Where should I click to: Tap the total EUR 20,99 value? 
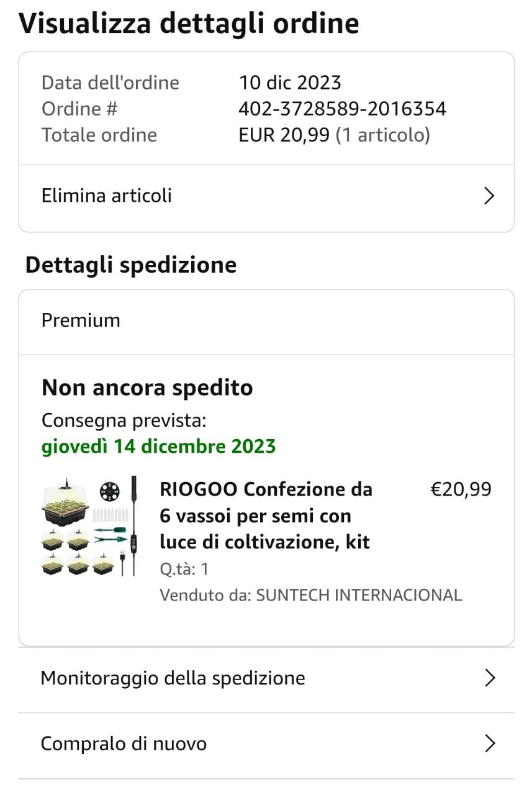click(284, 135)
